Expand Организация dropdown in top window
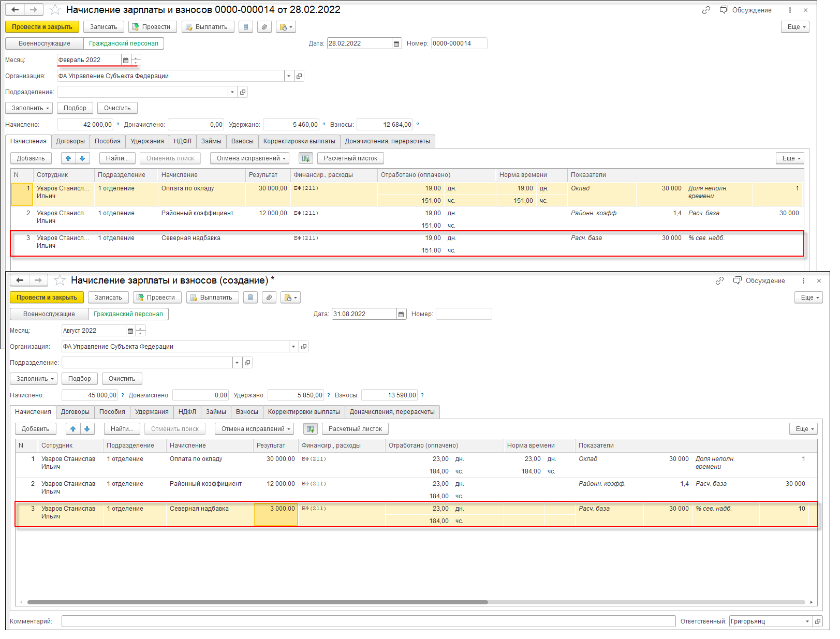 click(289, 76)
